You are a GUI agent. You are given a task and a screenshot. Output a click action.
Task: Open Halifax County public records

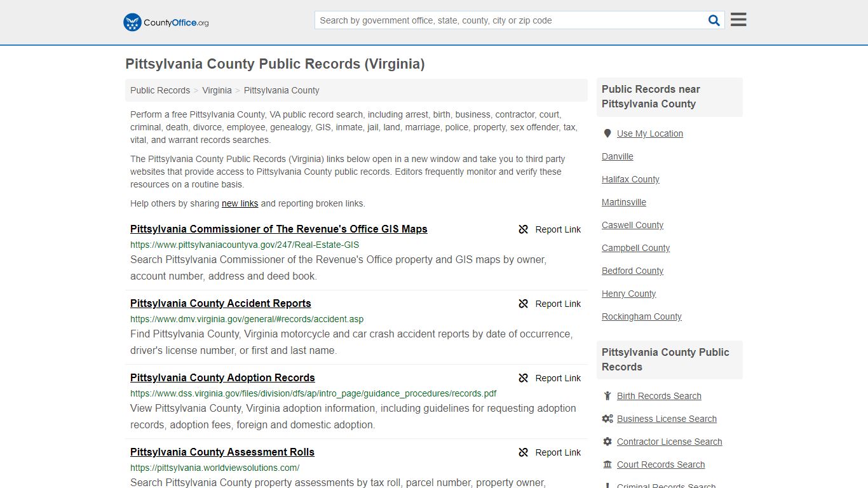click(630, 179)
